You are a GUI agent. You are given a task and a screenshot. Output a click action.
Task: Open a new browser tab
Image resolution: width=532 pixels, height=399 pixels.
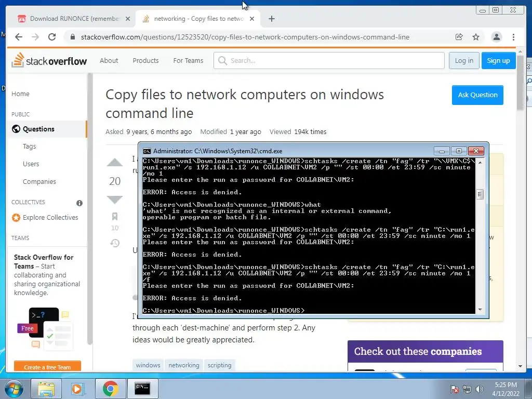[x=271, y=19]
